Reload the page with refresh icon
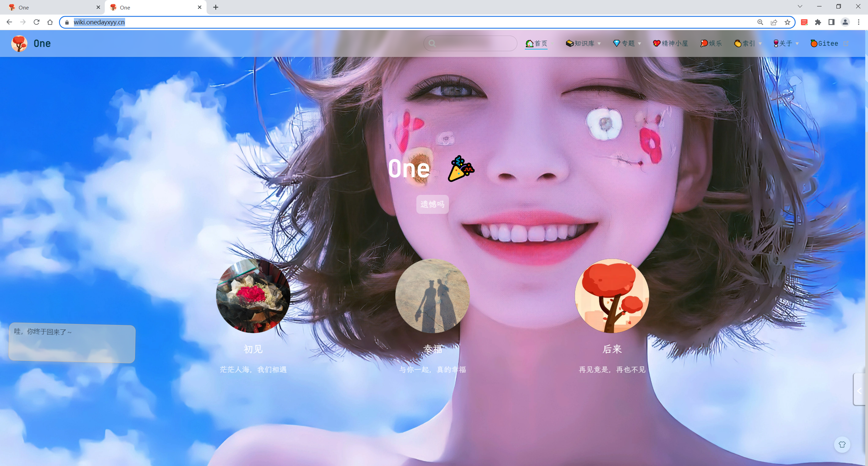 click(x=36, y=22)
